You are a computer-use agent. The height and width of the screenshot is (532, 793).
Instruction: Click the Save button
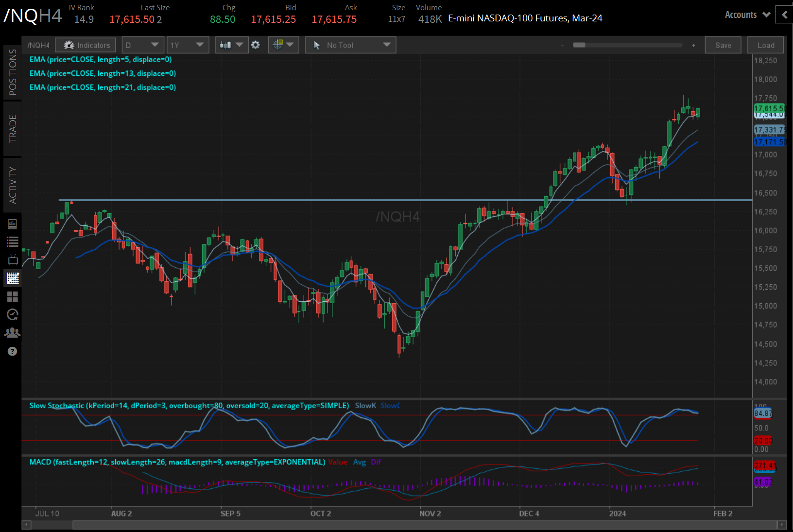(723, 45)
